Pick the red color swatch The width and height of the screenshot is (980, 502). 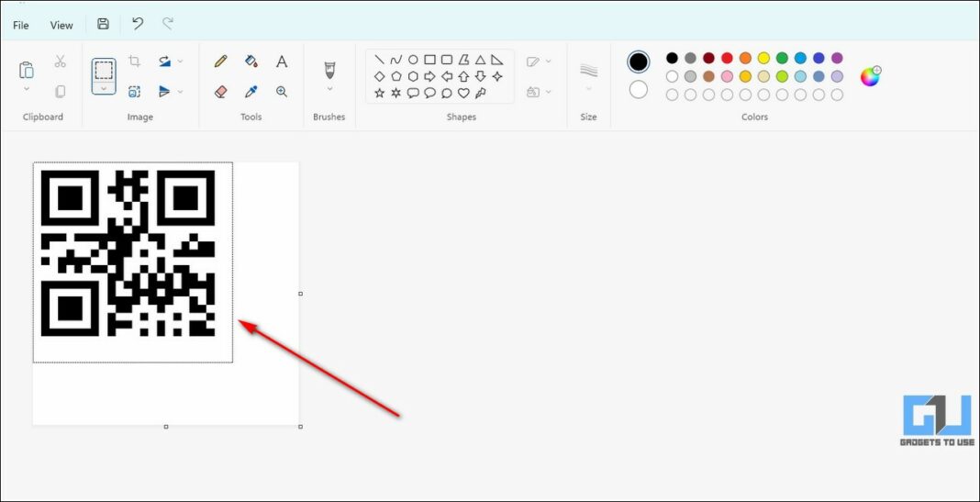[727, 58]
